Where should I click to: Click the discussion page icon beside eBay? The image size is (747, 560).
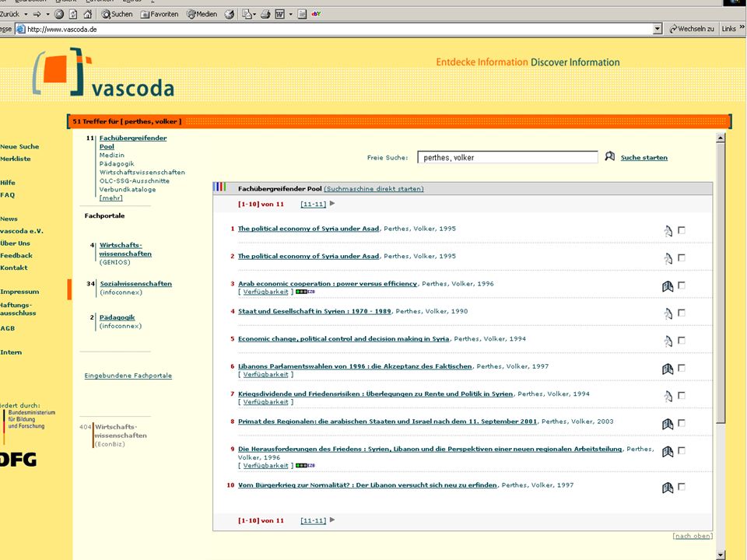click(x=302, y=14)
